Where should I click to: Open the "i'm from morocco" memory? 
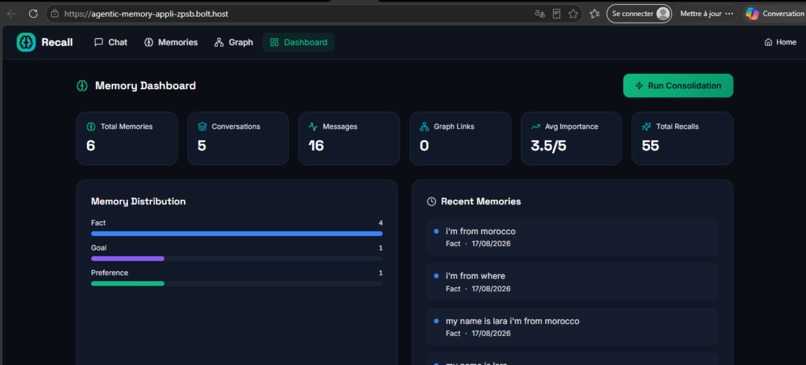pos(572,237)
